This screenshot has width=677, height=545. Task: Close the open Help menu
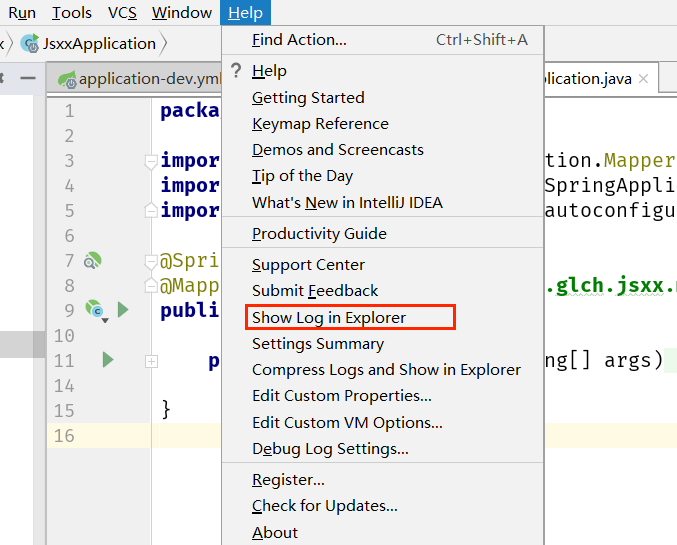245,13
